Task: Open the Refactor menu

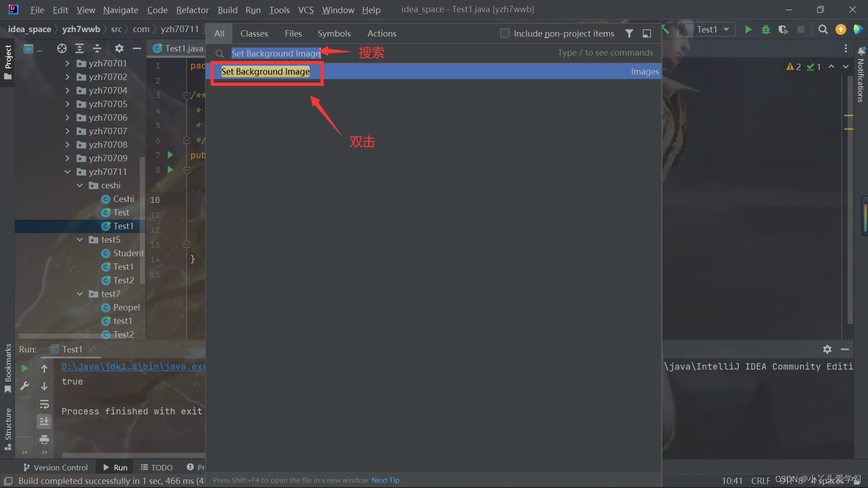Action: pyautogui.click(x=192, y=9)
